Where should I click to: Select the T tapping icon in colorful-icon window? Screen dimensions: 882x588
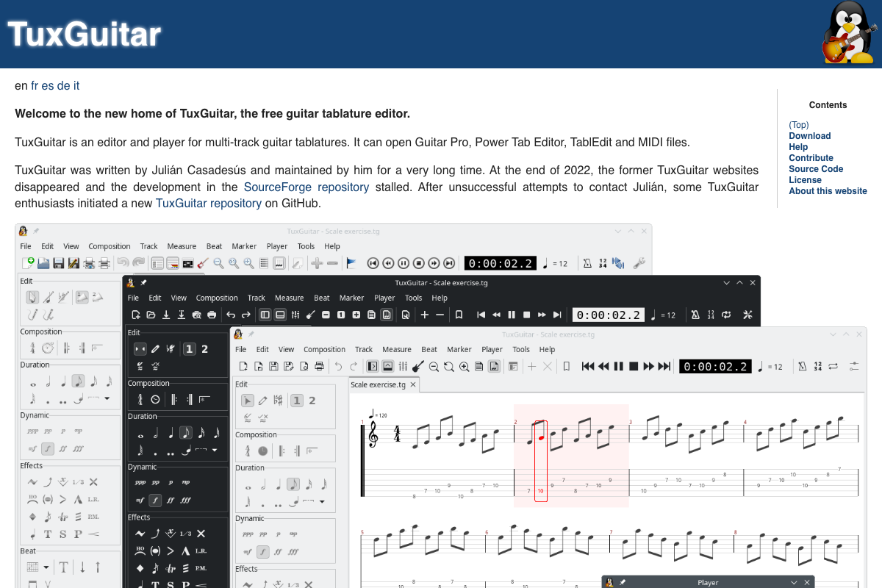48,534
